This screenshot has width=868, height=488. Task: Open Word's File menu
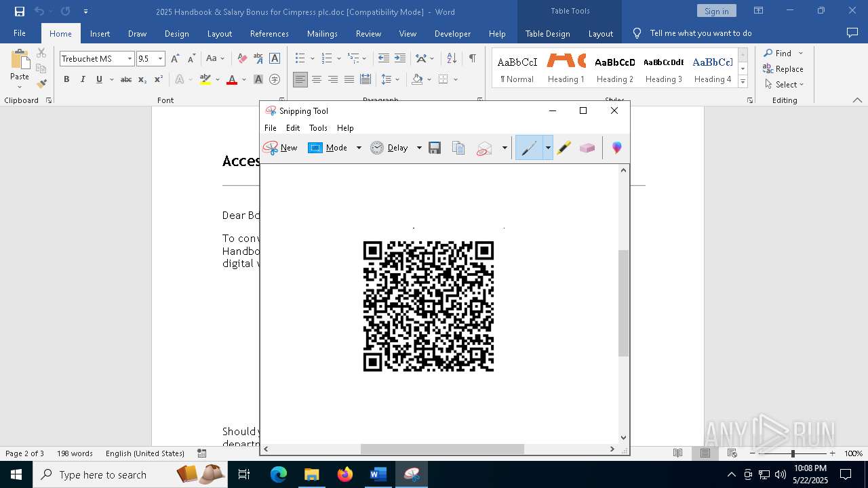pos(20,33)
